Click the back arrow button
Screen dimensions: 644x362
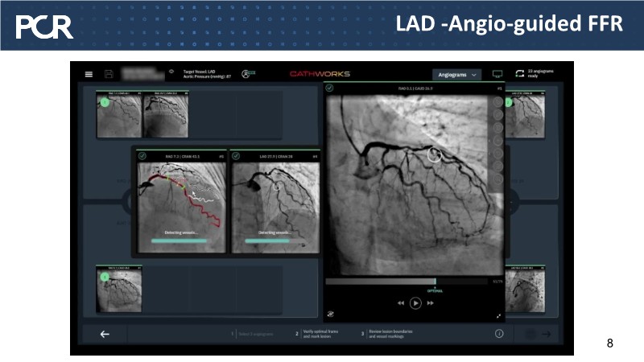click(x=105, y=335)
